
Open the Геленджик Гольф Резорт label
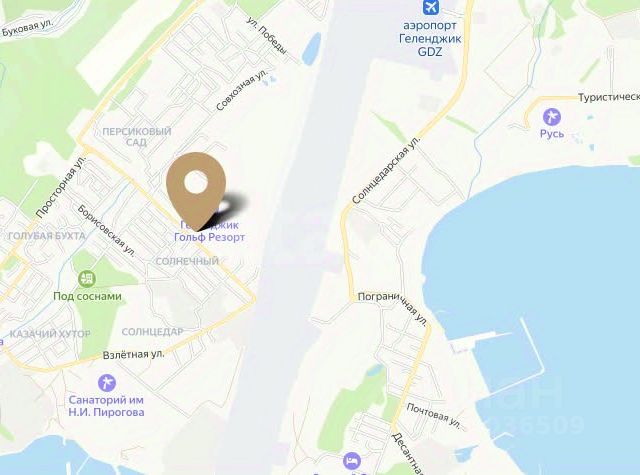coord(209,231)
